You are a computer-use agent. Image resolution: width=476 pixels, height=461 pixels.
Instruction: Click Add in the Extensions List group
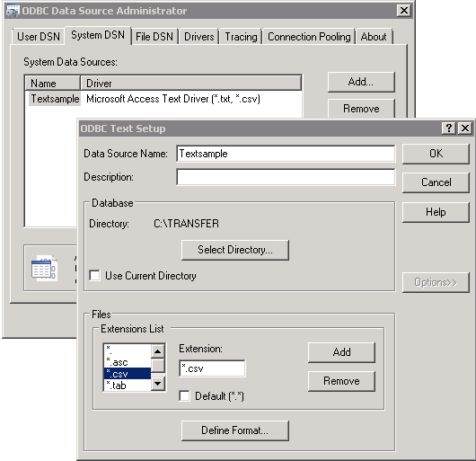click(x=341, y=352)
